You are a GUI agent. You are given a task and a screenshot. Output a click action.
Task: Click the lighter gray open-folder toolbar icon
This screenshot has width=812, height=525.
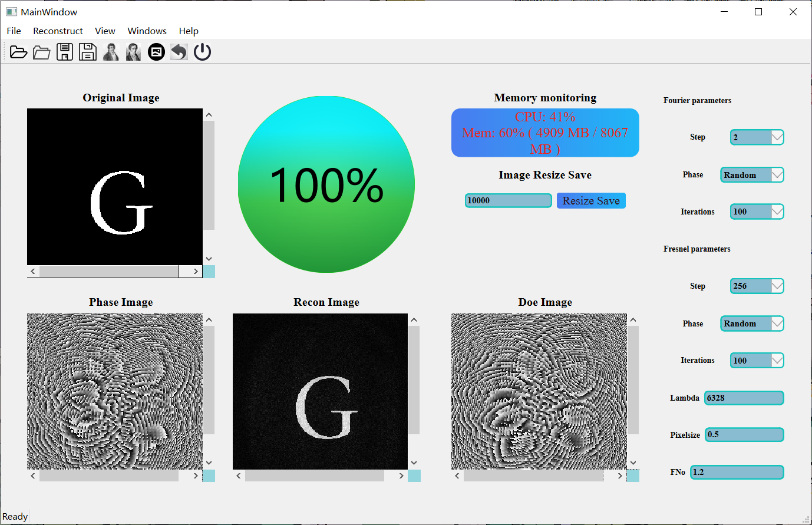pos(42,52)
